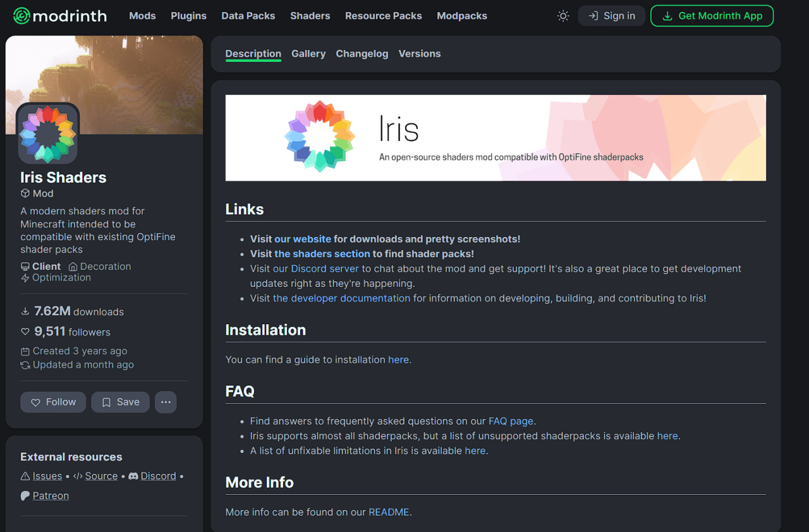
Task: Switch to the Gallery tab
Action: tap(308, 54)
